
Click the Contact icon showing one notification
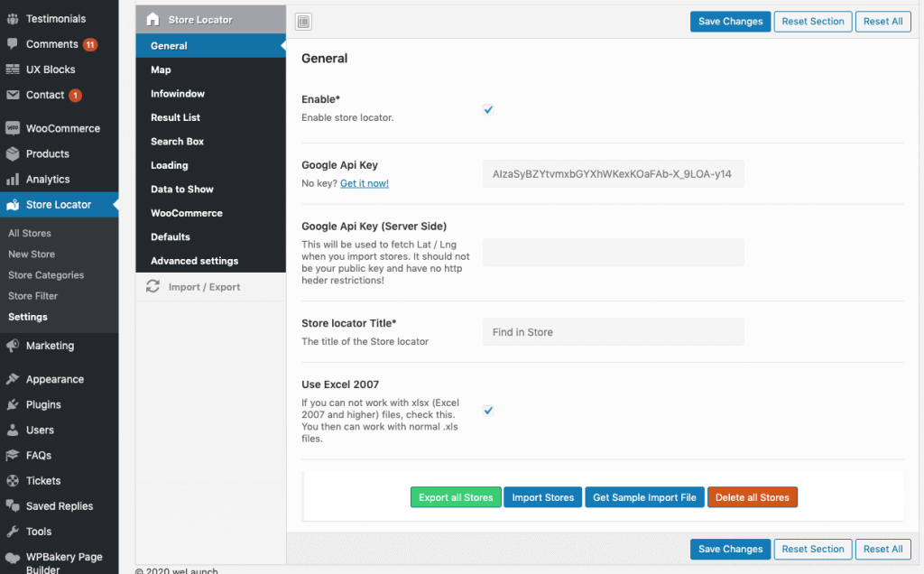tap(13, 95)
